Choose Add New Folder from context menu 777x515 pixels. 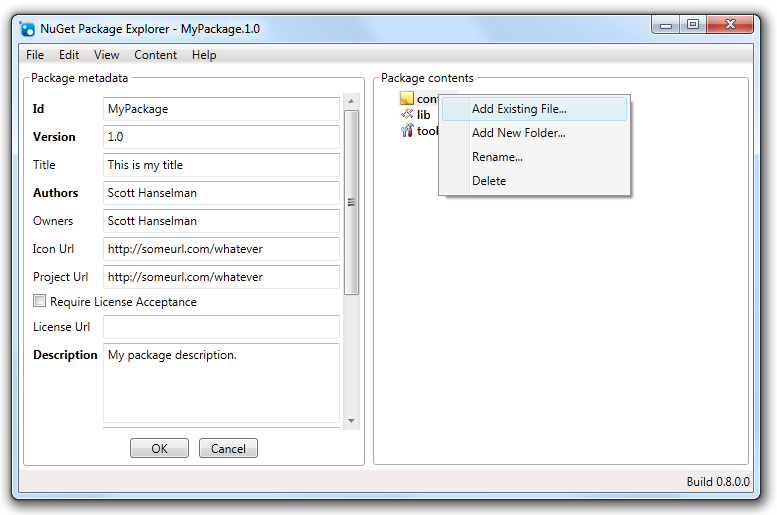(534, 133)
